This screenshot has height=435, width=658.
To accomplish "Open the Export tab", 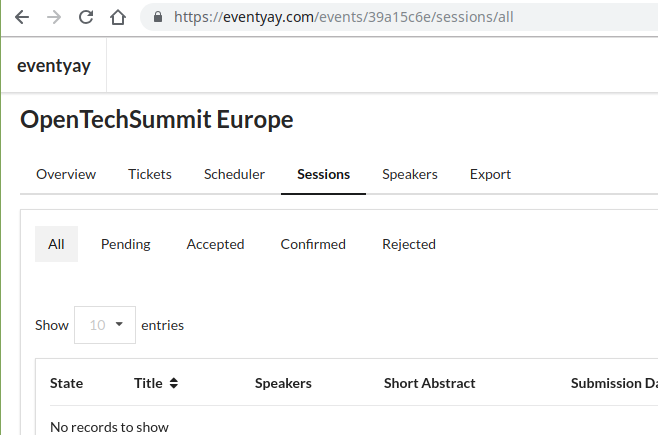I will coord(490,174).
